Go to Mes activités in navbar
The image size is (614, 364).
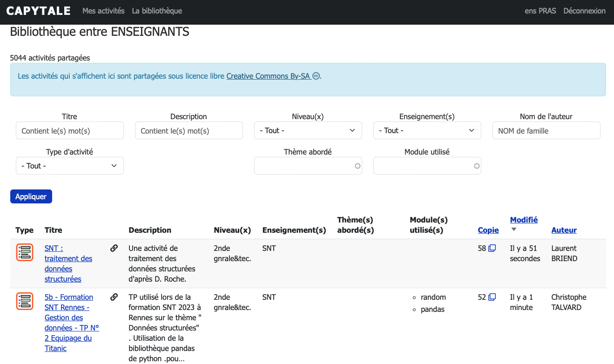(x=103, y=11)
